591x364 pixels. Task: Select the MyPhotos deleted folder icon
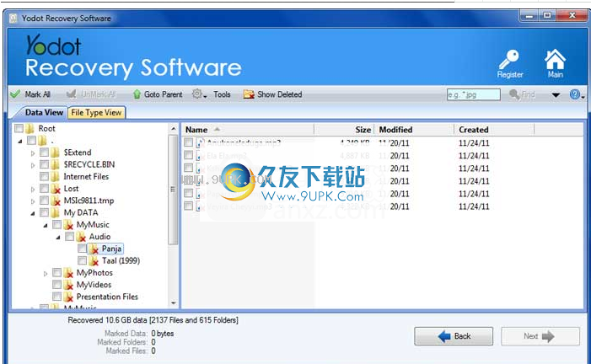click(x=68, y=273)
